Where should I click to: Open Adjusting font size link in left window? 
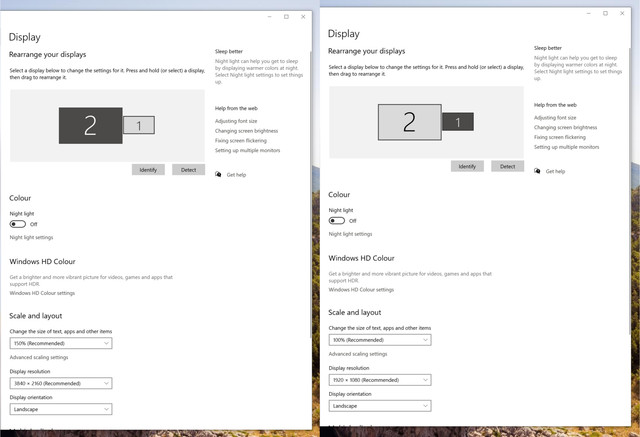click(236, 121)
